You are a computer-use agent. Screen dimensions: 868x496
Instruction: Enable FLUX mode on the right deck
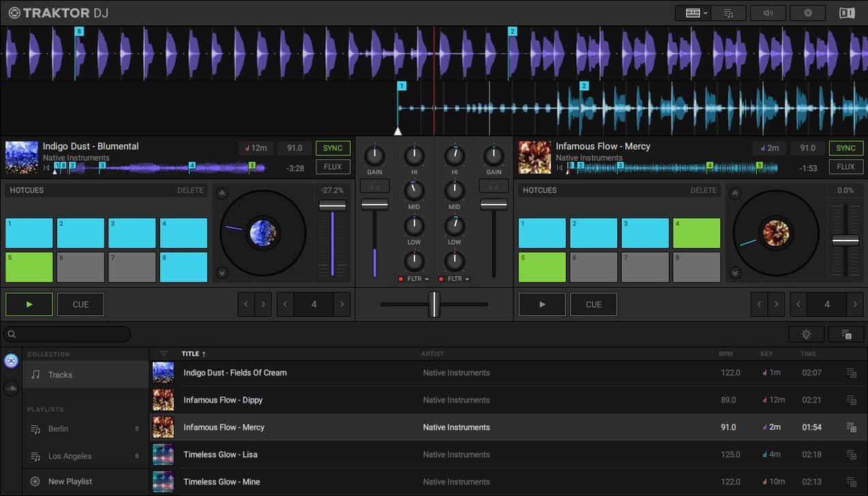[x=845, y=167]
